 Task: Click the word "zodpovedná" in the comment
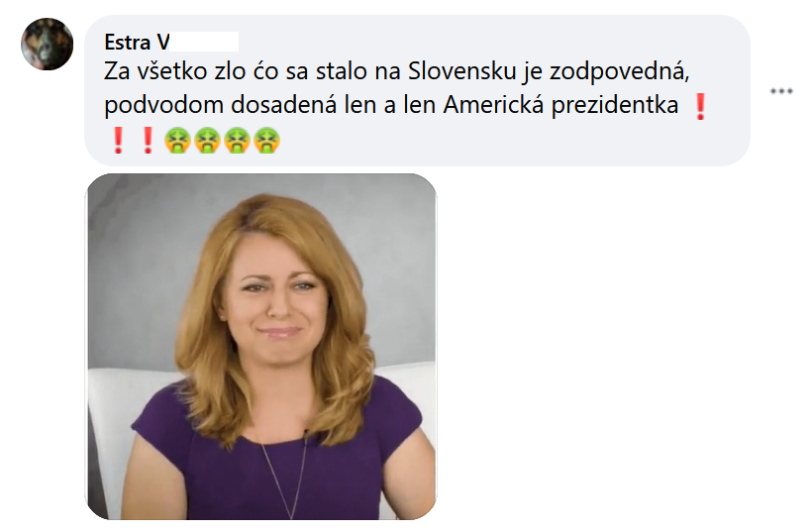(619, 71)
